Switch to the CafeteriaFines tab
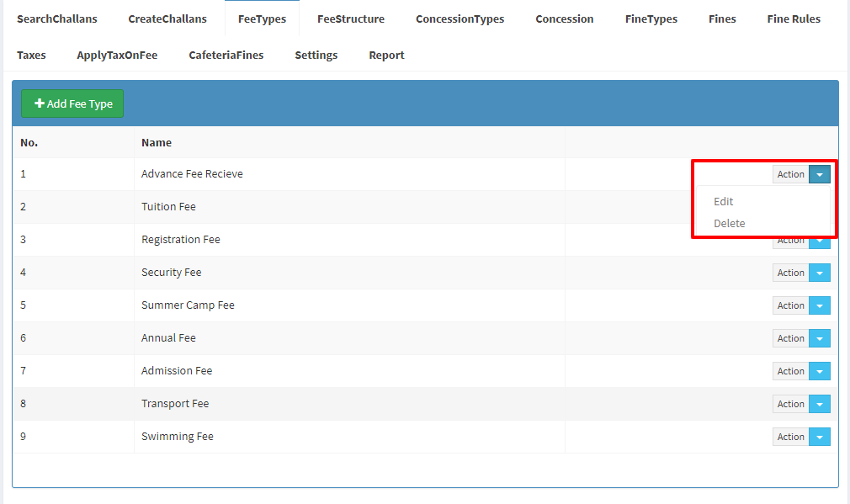The height and width of the screenshot is (504, 850). click(226, 56)
